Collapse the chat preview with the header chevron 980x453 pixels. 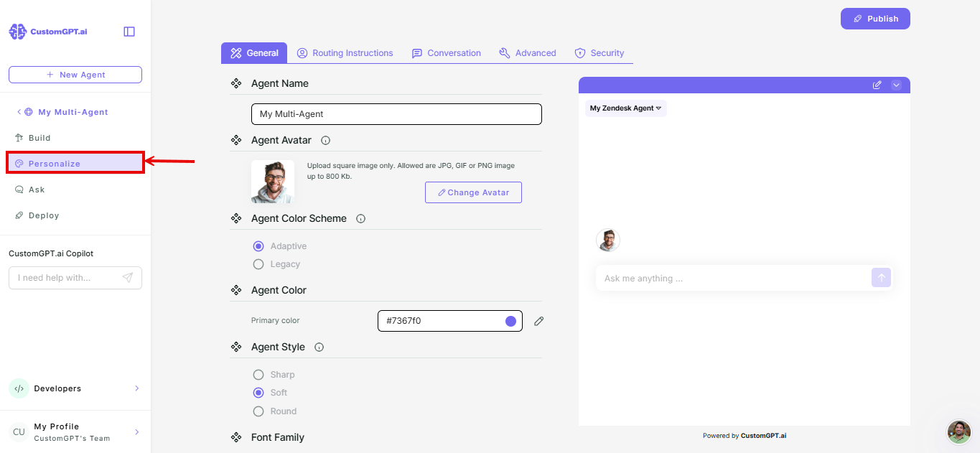click(x=896, y=85)
